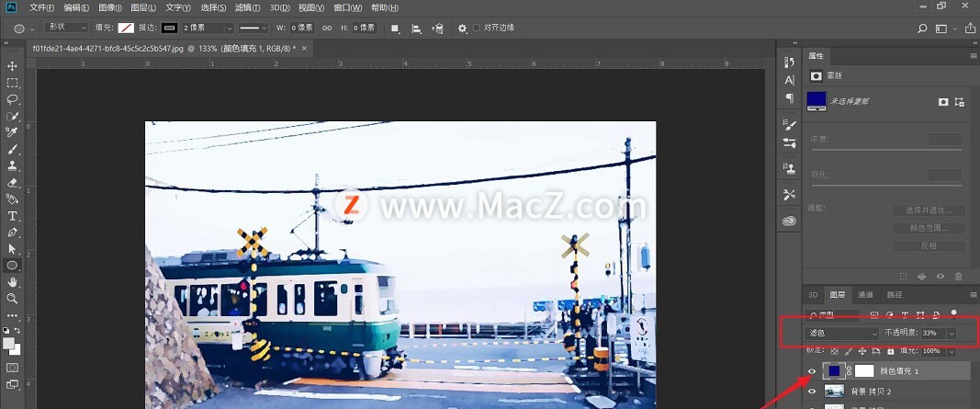
Task: Open the stroke width 2 像素 dropdown
Action: [230, 28]
